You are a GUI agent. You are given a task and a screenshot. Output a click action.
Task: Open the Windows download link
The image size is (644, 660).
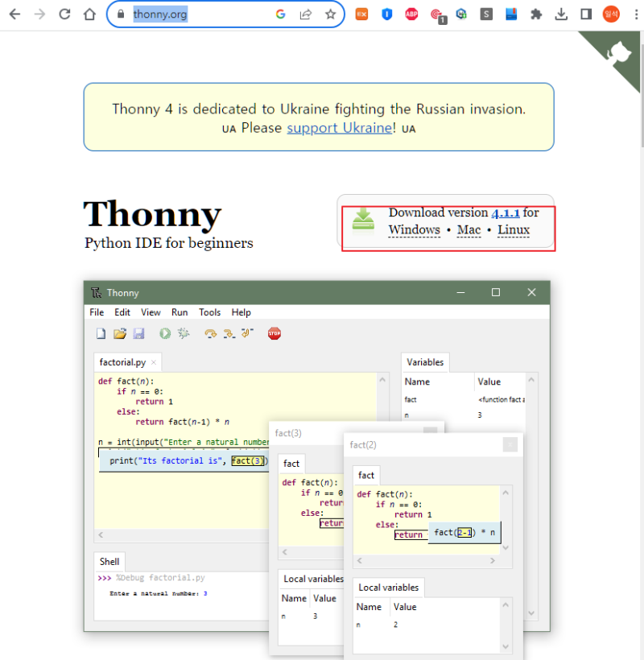pyautogui.click(x=415, y=230)
